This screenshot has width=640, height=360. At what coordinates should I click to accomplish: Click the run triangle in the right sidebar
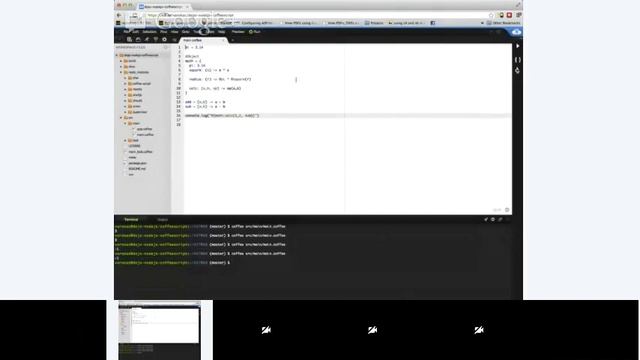pyautogui.click(x=518, y=46)
